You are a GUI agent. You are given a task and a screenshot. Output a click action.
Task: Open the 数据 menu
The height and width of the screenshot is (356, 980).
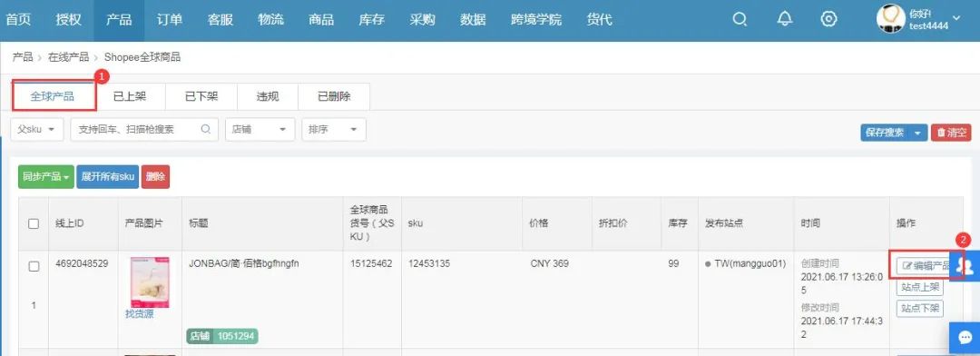pos(473,19)
